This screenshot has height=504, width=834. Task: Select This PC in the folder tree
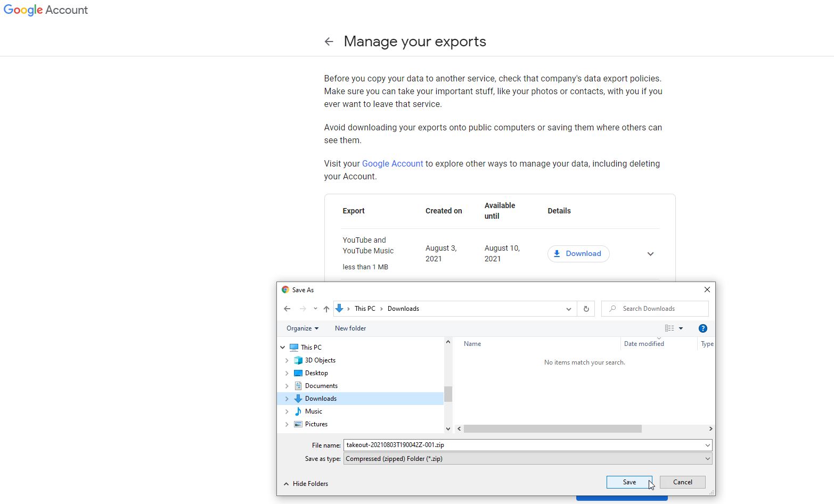point(311,348)
